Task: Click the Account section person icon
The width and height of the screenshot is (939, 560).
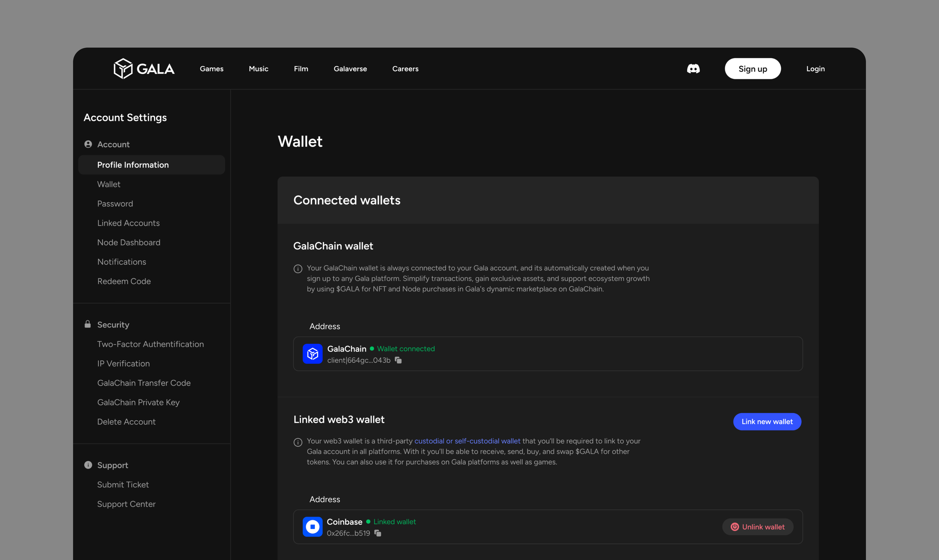Action: pyautogui.click(x=88, y=144)
